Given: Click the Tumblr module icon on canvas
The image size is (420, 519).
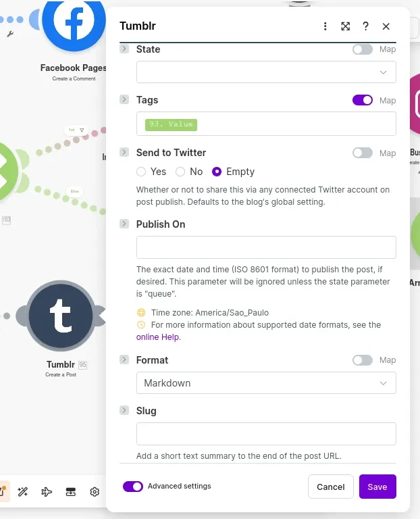Looking at the screenshot, I should 61,316.
